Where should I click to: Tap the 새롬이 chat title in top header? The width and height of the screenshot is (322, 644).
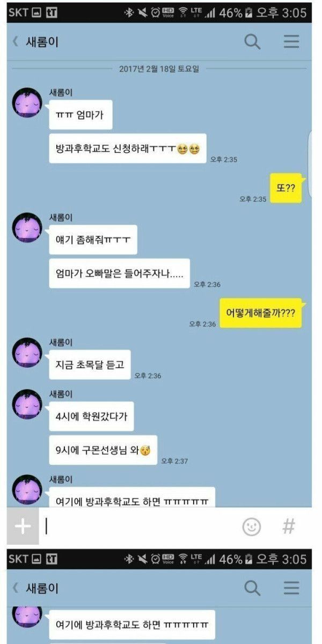[42, 42]
